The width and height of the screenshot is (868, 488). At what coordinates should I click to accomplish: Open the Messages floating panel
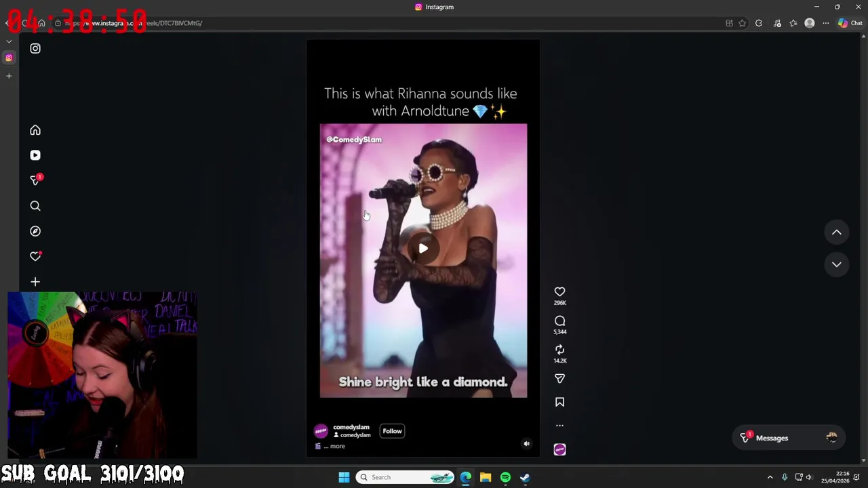point(789,438)
